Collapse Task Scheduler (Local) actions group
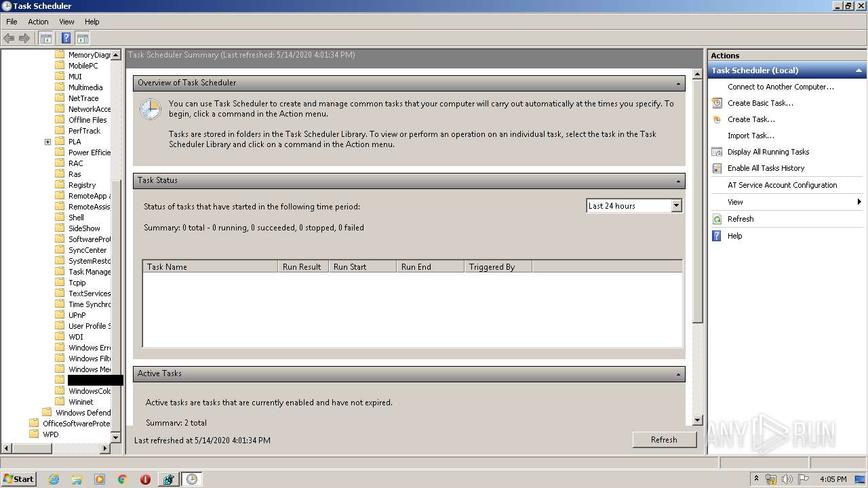Viewport: 868px width, 488px height. point(859,70)
